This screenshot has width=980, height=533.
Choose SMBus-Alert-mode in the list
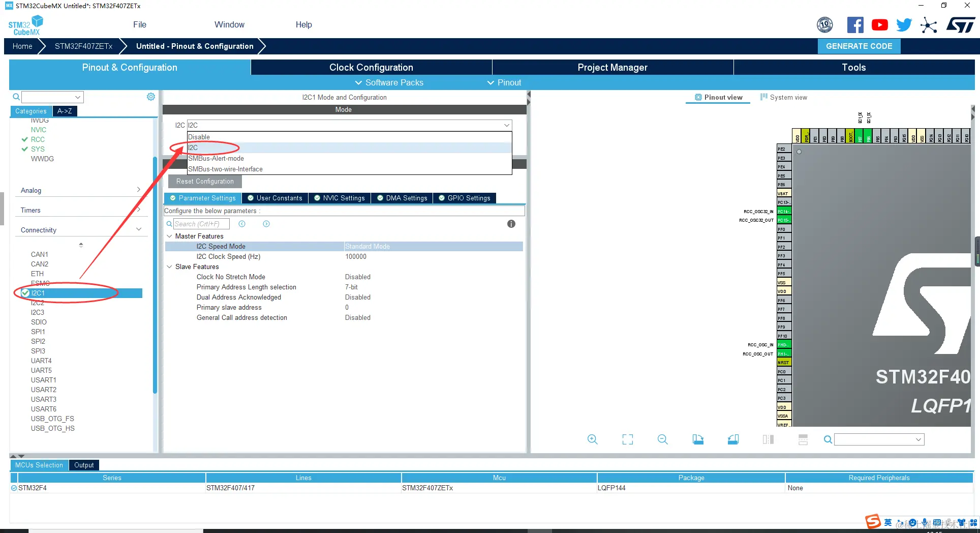[349, 159]
